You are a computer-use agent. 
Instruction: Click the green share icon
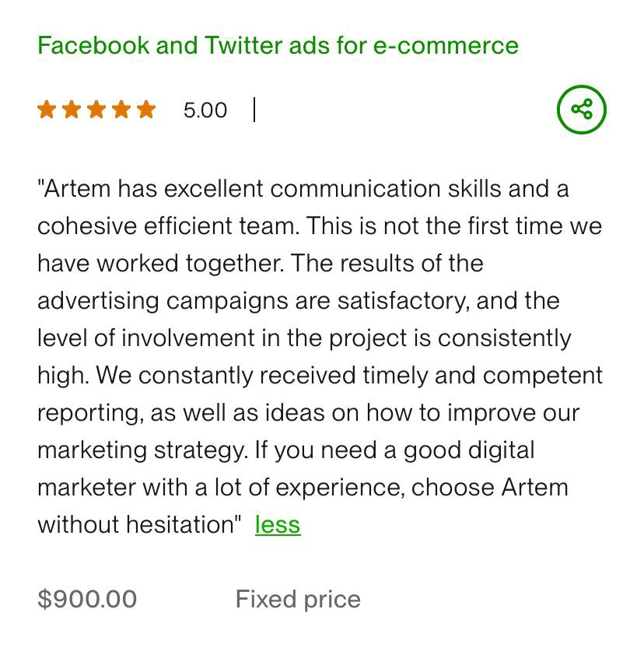click(581, 109)
